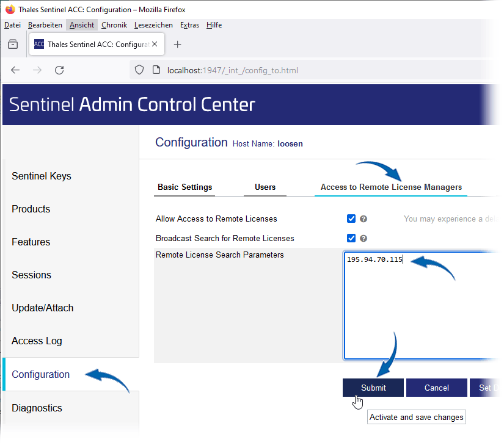Screen dimensions: 504x445
Task: Open help for Allow Access to Remote Licenses
Action: (363, 219)
